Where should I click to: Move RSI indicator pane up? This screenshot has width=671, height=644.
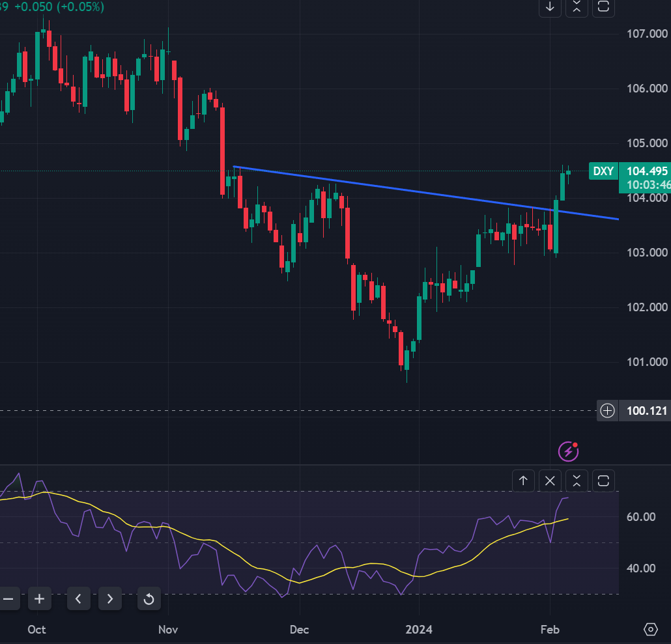(523, 481)
